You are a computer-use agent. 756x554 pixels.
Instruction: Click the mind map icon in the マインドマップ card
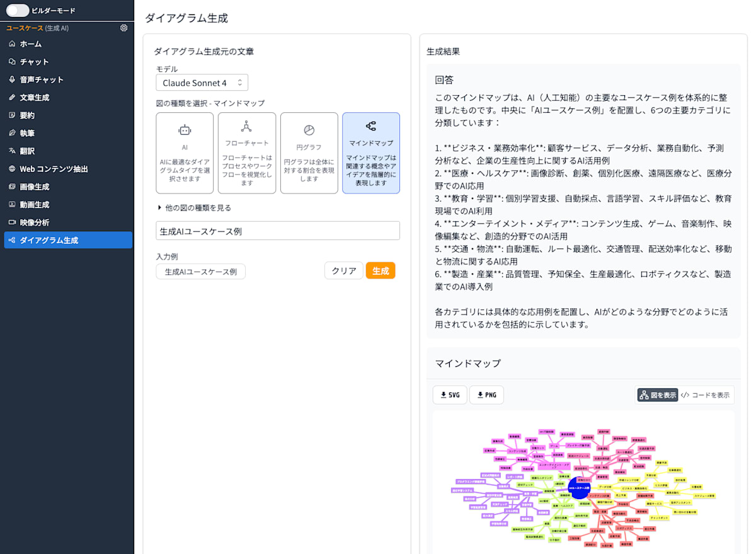[x=371, y=126]
